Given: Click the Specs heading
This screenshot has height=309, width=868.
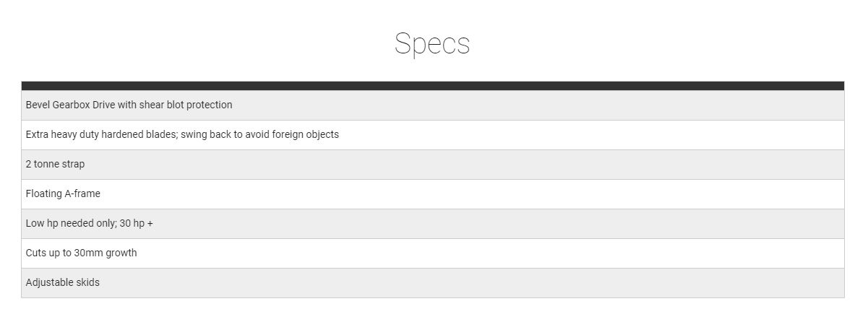Looking at the screenshot, I should [432, 44].
